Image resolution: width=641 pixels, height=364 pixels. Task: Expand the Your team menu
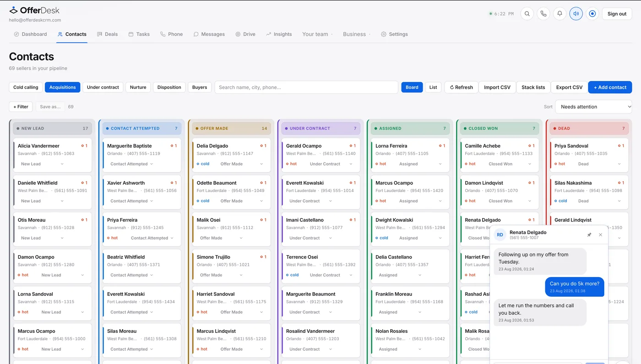click(317, 34)
